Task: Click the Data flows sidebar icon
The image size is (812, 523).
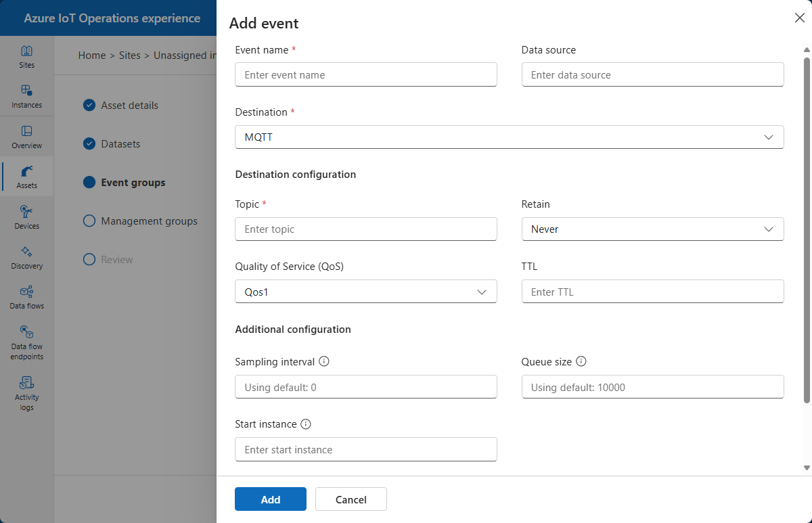Action: [x=27, y=292]
